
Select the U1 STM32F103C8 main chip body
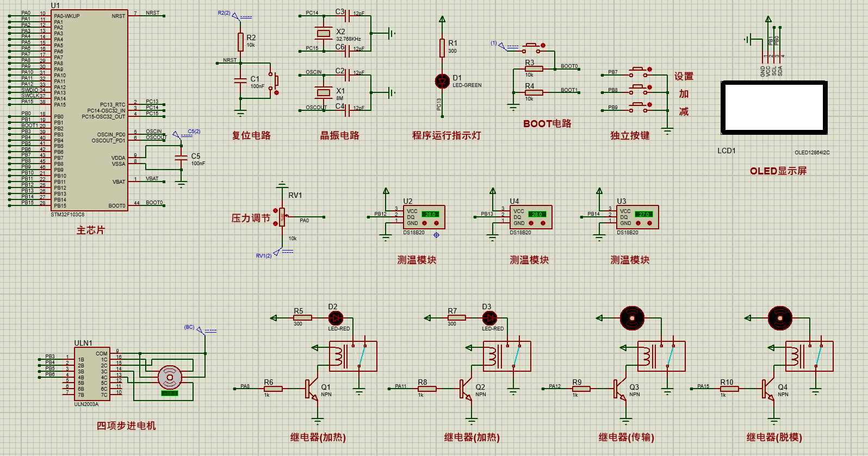point(90,110)
